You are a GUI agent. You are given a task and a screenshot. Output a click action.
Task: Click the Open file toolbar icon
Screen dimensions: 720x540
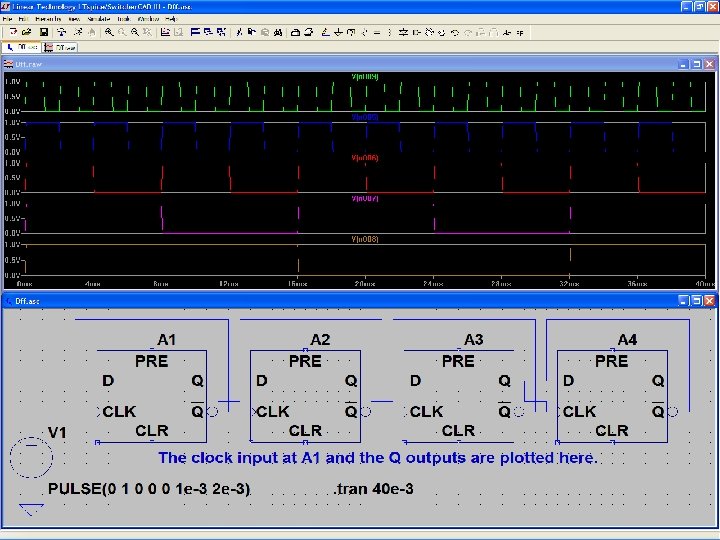coord(28,32)
